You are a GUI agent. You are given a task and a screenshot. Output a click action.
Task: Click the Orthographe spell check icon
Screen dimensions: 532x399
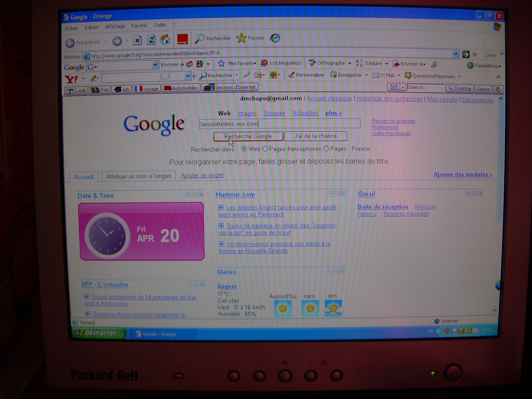(312, 63)
